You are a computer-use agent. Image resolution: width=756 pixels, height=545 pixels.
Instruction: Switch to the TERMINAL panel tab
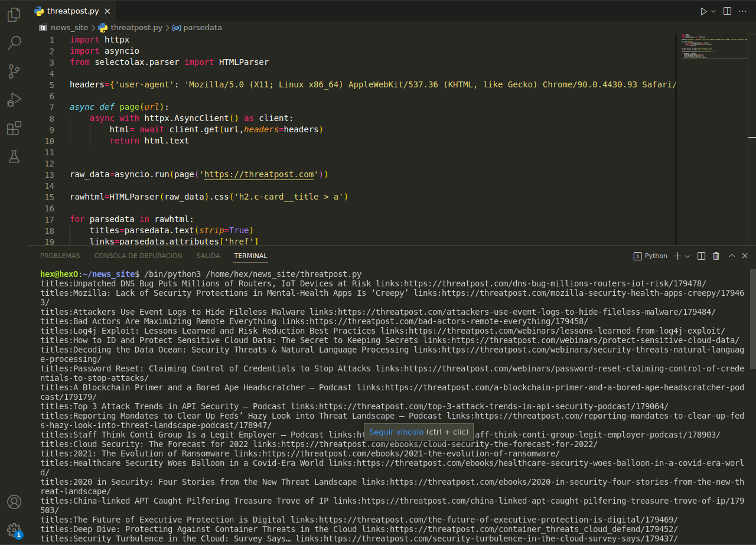pos(250,256)
